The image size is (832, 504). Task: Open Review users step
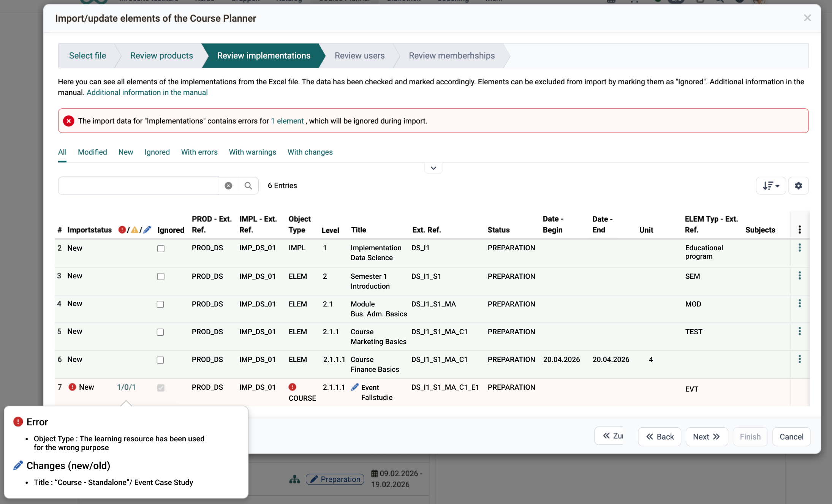pos(359,55)
